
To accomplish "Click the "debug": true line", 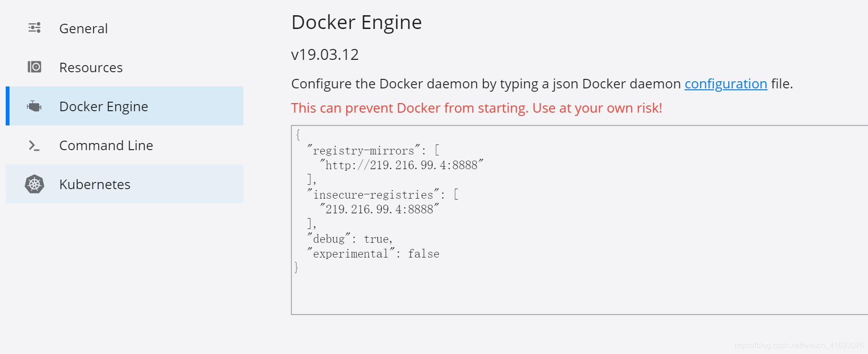I will (x=350, y=239).
